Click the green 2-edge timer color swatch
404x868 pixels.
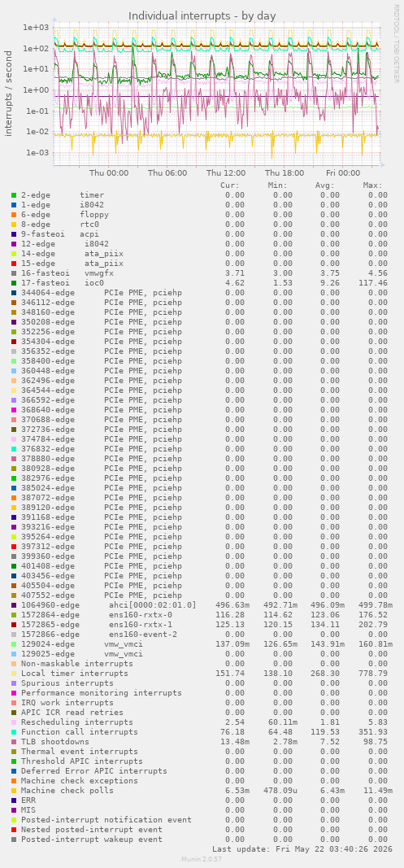click(x=14, y=195)
